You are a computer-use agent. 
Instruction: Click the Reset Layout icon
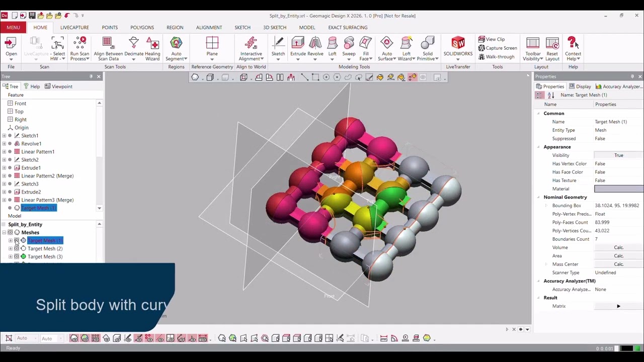552,48
